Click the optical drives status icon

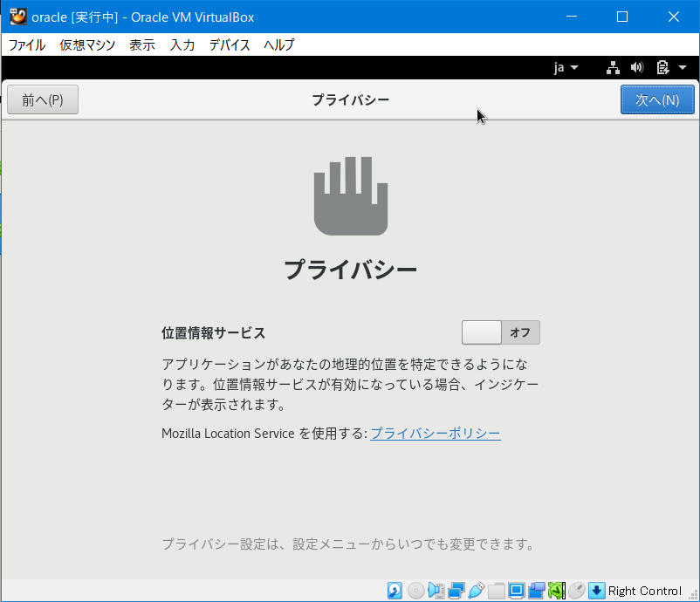(415, 591)
